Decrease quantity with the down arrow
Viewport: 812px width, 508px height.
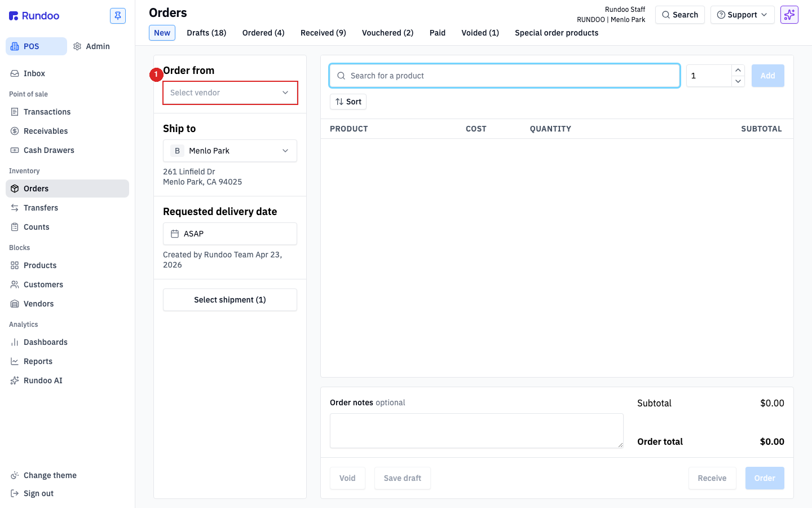click(x=738, y=81)
